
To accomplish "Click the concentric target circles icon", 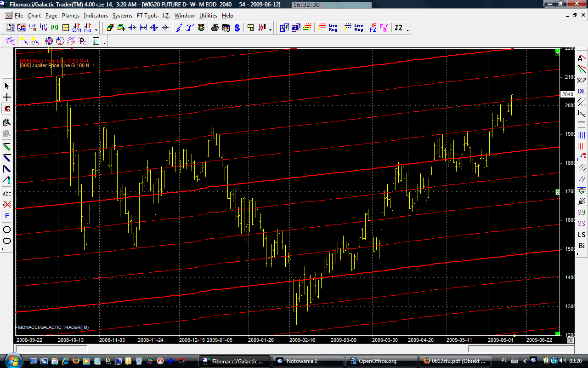I will tap(49, 41).
